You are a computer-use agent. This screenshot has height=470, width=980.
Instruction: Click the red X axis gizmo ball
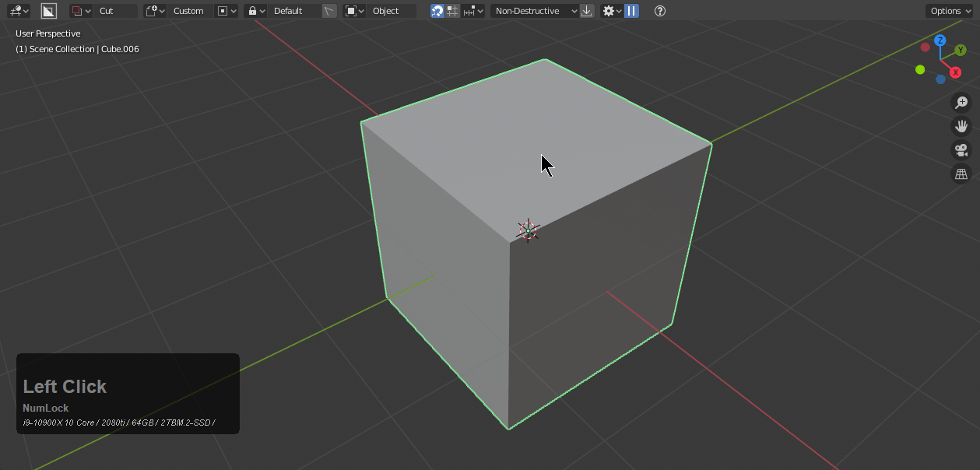(x=955, y=72)
